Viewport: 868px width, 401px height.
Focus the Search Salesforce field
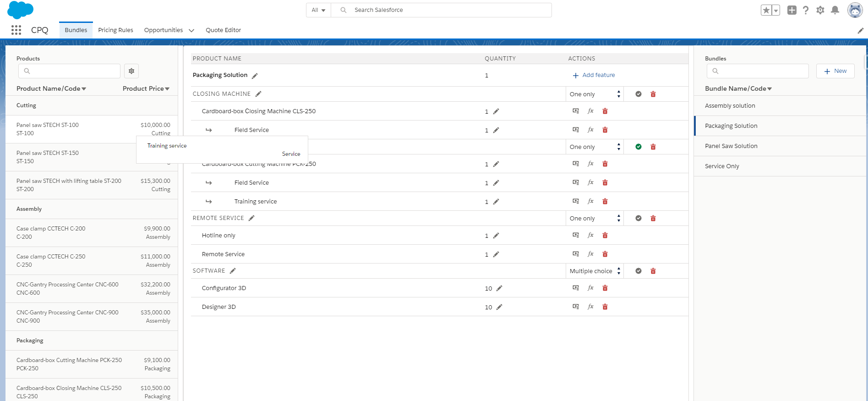[442, 10]
